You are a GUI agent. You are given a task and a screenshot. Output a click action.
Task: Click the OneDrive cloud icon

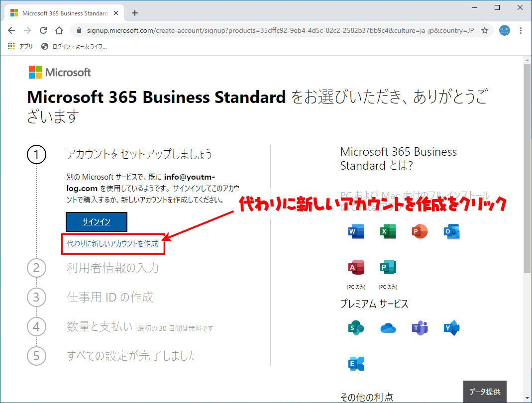tap(388, 328)
